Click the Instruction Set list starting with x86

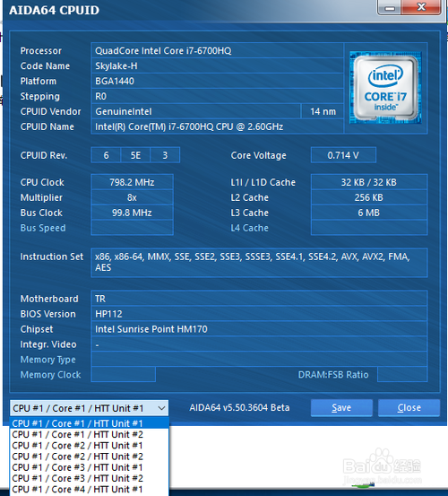pyautogui.click(x=259, y=263)
